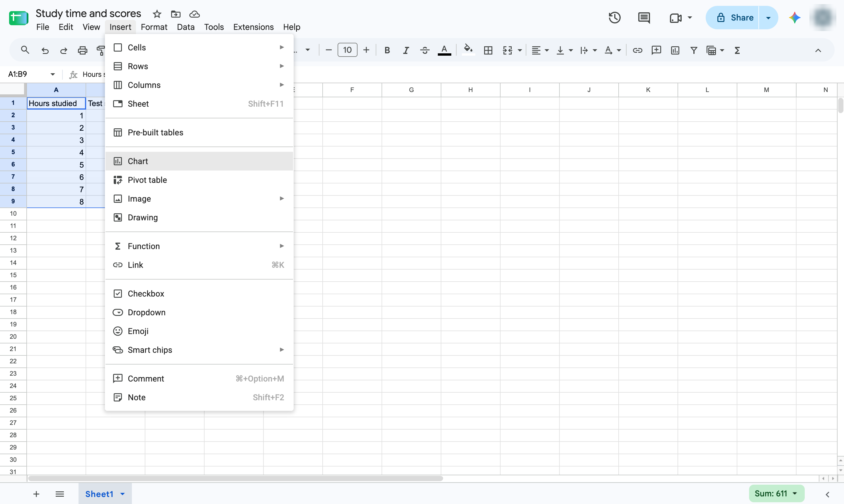Collapse the toolbar with the caret icon

(x=818, y=50)
